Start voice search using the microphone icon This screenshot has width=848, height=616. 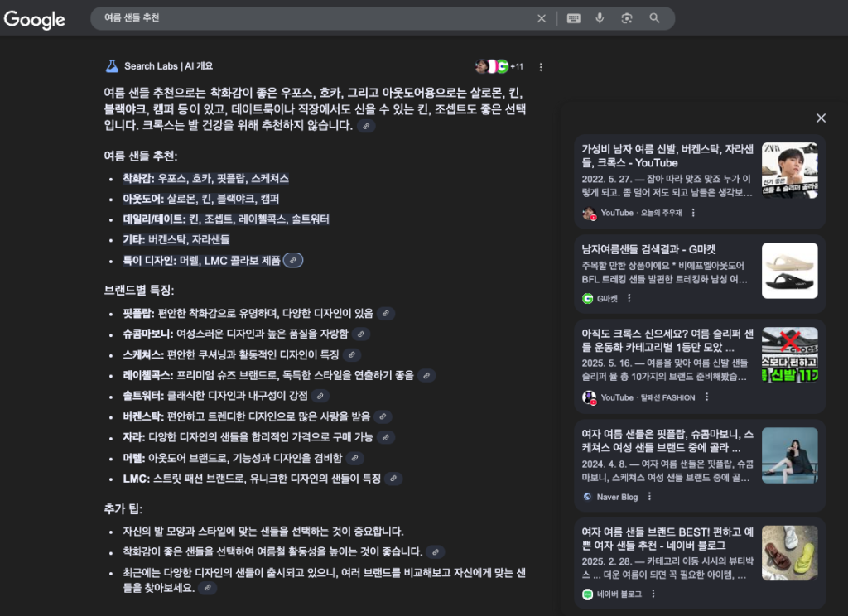600,18
